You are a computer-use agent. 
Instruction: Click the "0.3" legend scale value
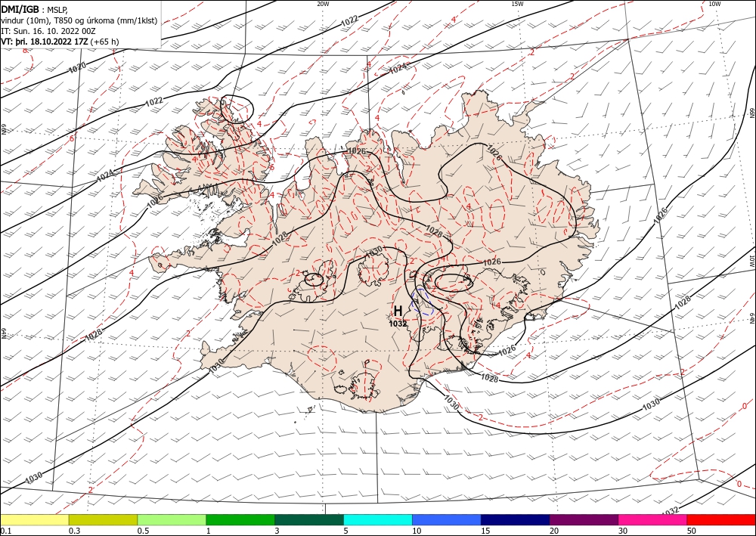click(x=74, y=531)
